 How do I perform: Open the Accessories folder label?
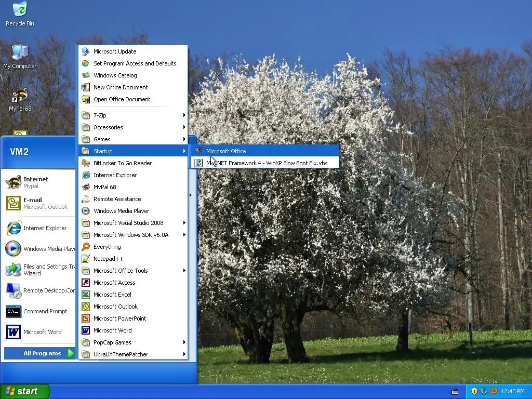(108, 127)
